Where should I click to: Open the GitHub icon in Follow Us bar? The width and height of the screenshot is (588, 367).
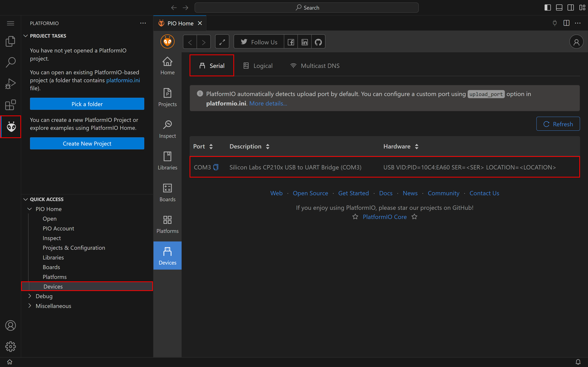318,42
